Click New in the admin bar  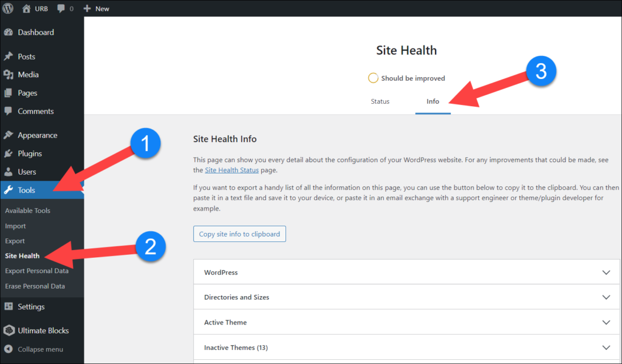pos(102,8)
